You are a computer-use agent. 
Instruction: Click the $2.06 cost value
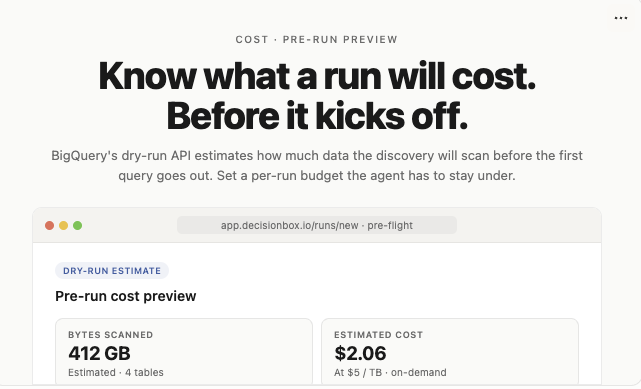pyautogui.click(x=360, y=353)
